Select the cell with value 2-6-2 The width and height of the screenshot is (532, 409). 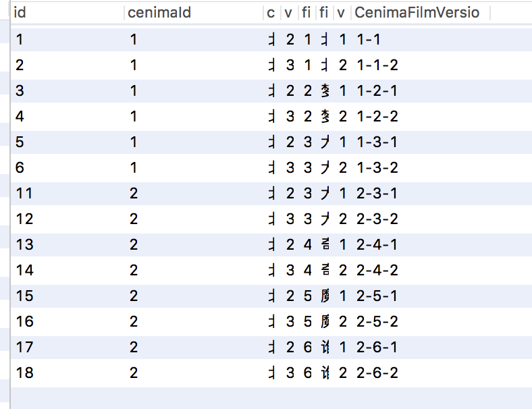click(377, 373)
